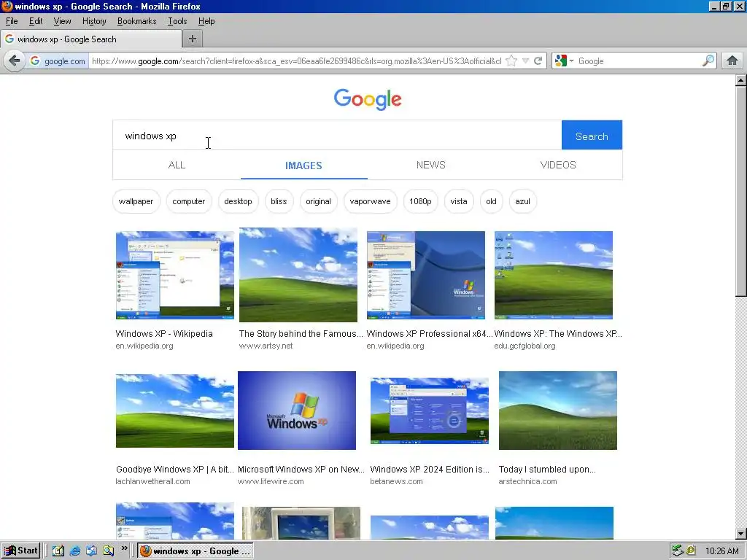Click the 'Windows XP - Wikipedia' title link
The height and width of the screenshot is (560, 747).
(x=164, y=334)
